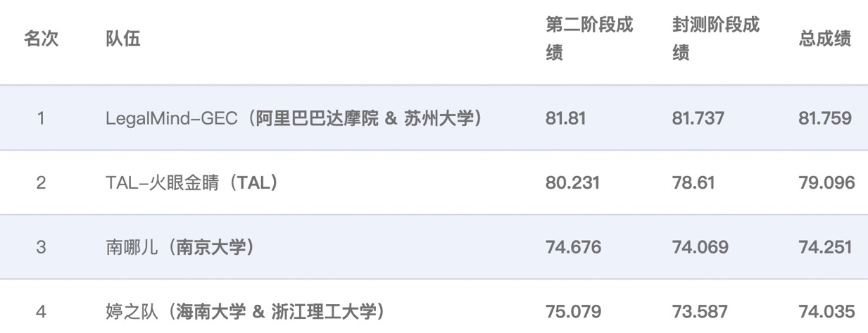The image size is (868, 333).
Task: Click the sealed-test score 81.737
Action: point(698,118)
